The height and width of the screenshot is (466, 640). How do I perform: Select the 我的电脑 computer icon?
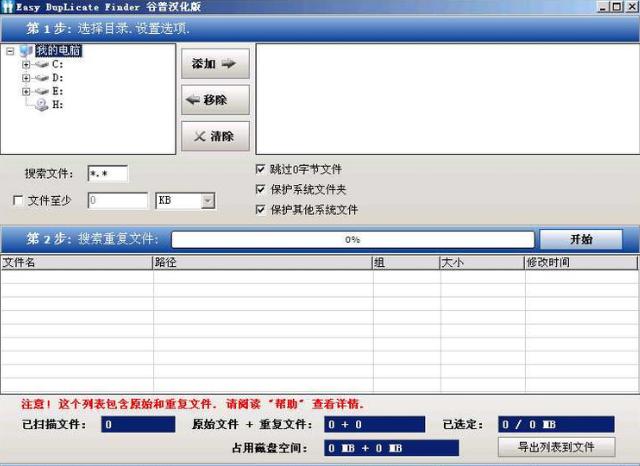[x=26, y=51]
